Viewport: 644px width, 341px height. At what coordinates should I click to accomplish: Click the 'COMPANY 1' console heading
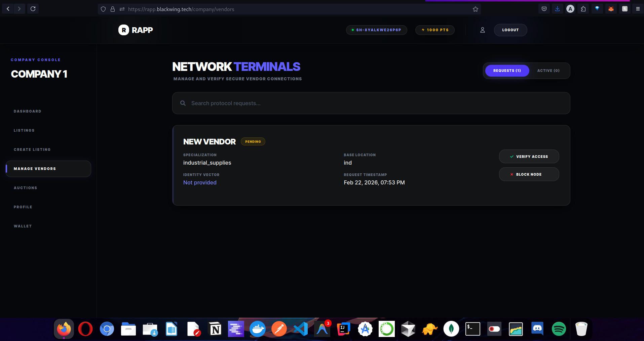coord(39,74)
